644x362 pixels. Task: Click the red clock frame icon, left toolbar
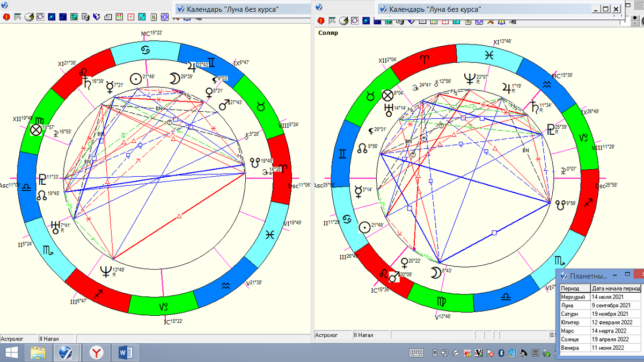pyautogui.click(x=130, y=17)
